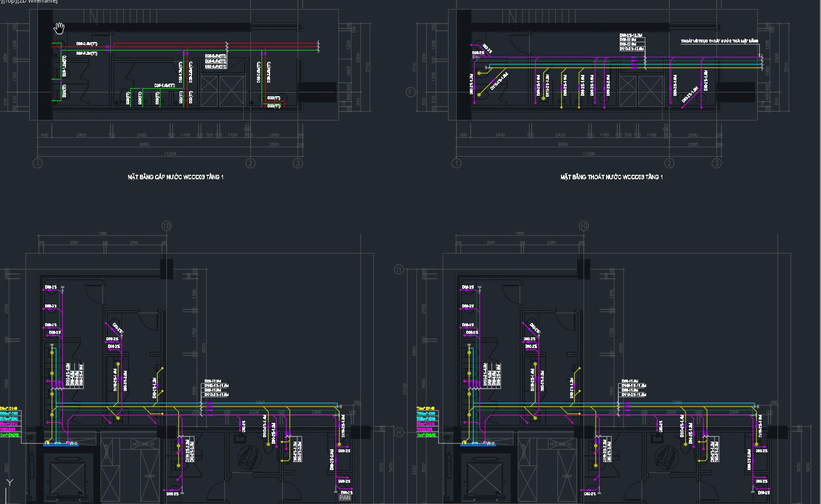Select dimension 5400 above the lower-right plan
Image resolution: width=821 pixels, height=504 pixels.
pyautogui.click(x=520, y=234)
